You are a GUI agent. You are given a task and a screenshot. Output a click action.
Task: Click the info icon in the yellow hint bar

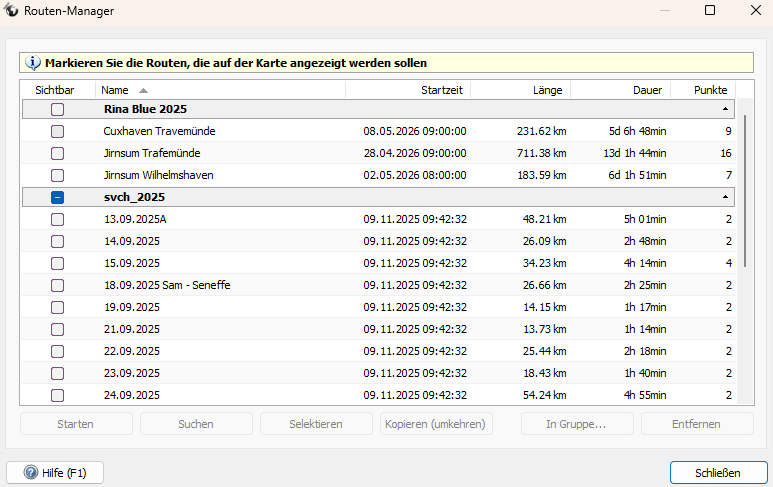[32, 62]
